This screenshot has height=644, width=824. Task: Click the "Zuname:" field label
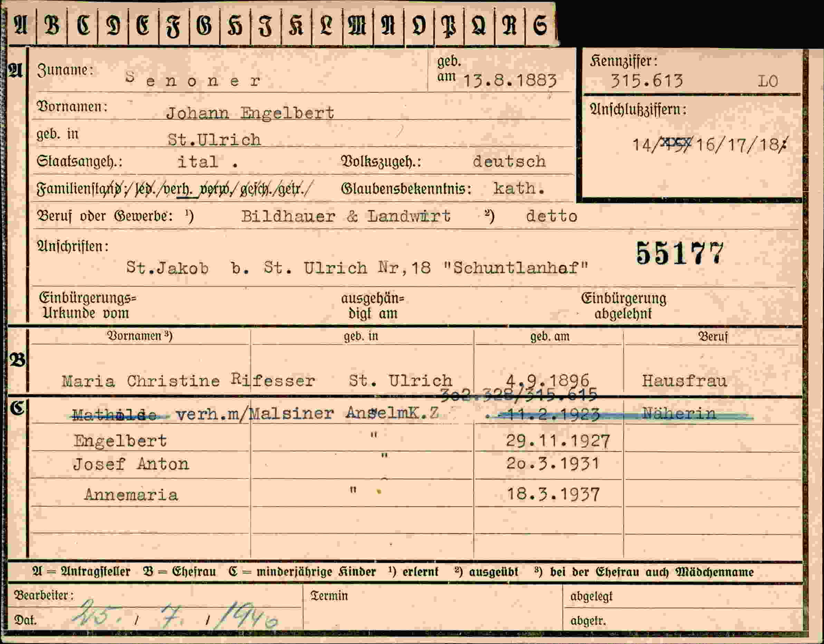pos(65,70)
